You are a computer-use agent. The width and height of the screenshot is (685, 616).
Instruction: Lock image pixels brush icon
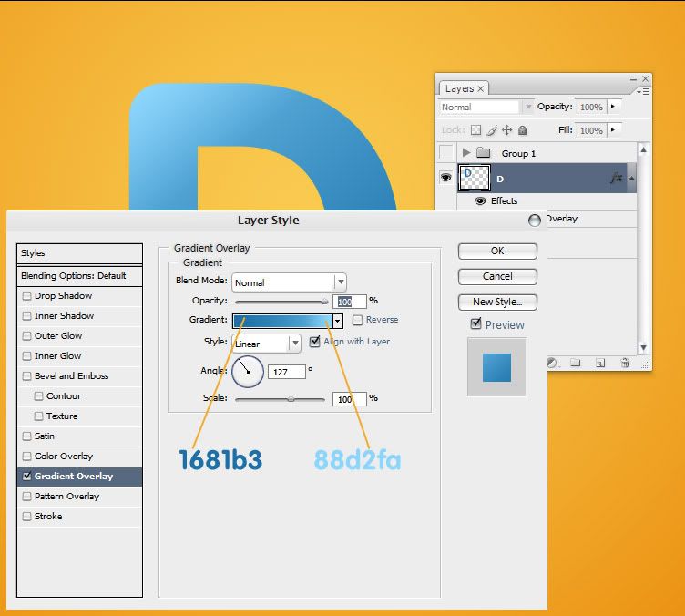click(492, 130)
